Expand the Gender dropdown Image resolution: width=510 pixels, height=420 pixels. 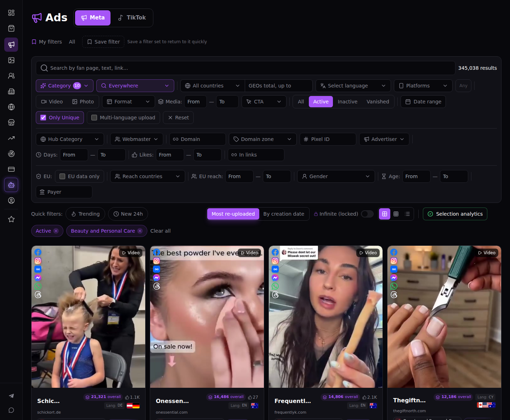(x=336, y=176)
